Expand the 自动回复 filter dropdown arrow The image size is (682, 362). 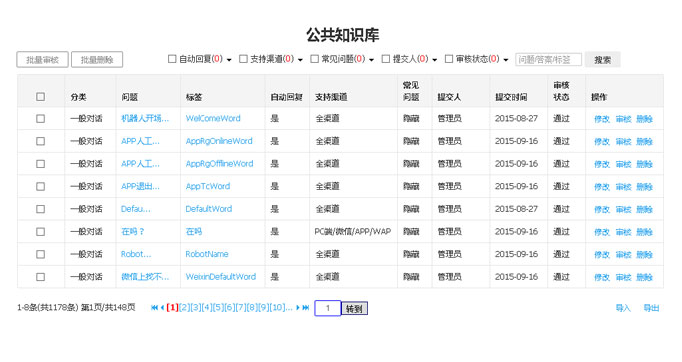229,60
